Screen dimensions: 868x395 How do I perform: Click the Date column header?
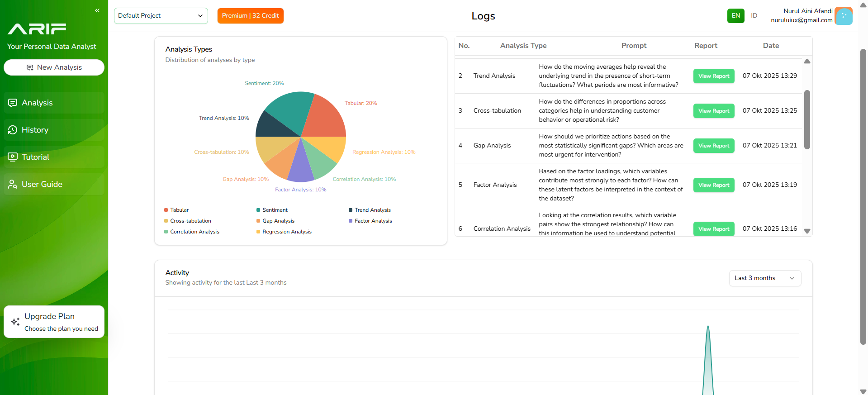771,46
